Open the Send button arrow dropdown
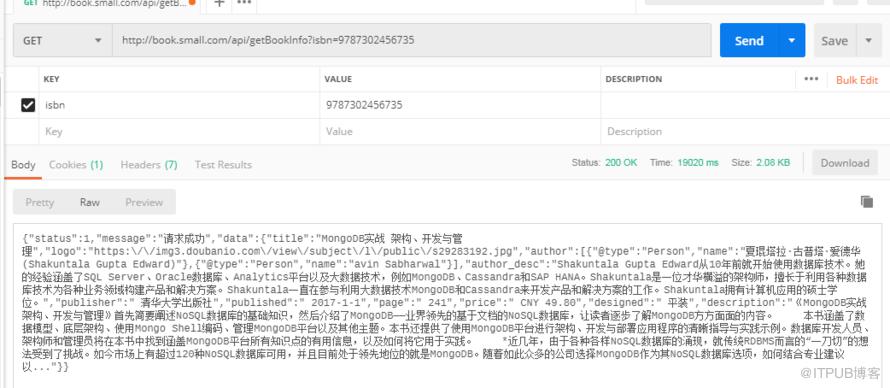Viewport: 890px width, 388px height. 792,40
